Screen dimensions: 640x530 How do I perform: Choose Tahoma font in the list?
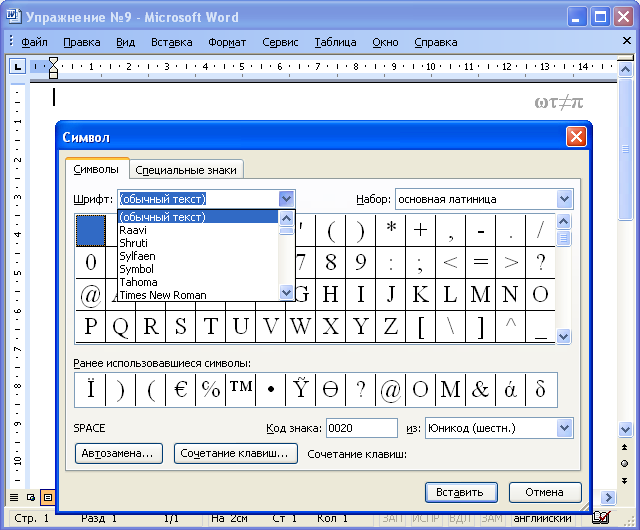click(198, 282)
